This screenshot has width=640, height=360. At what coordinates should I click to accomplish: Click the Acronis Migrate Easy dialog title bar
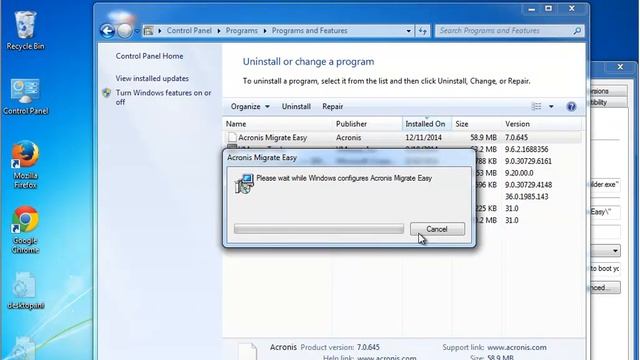pos(349,158)
